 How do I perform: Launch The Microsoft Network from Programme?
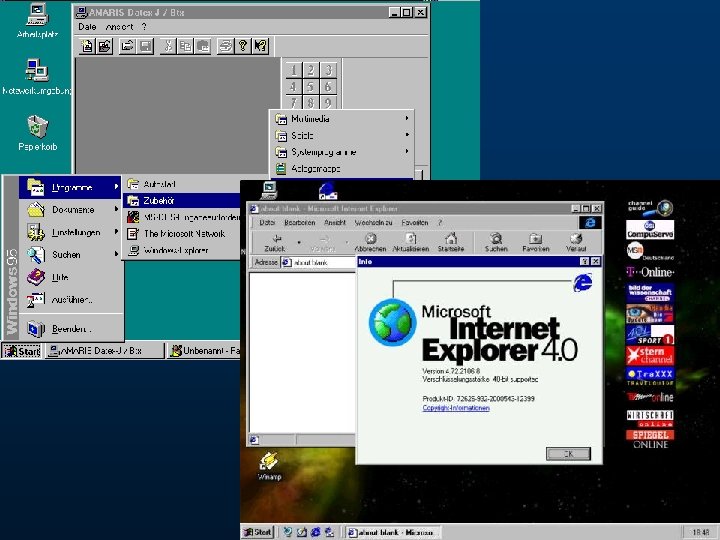pyautogui.click(x=182, y=234)
